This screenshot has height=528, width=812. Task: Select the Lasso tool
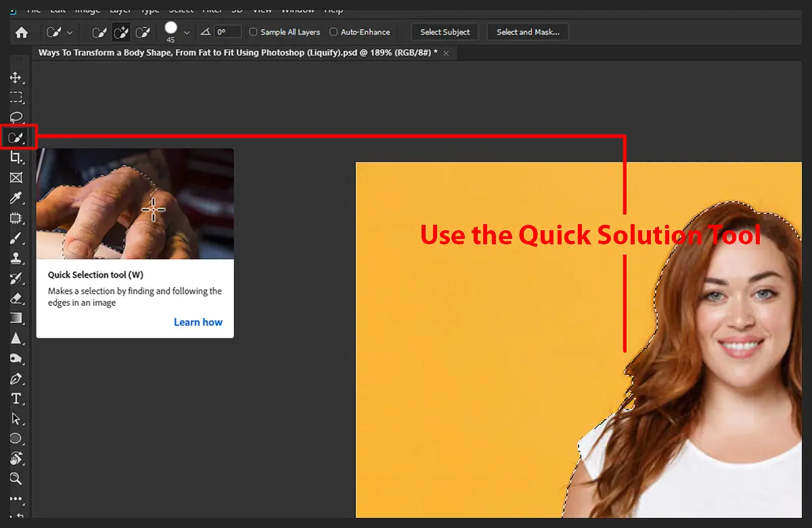point(18,117)
